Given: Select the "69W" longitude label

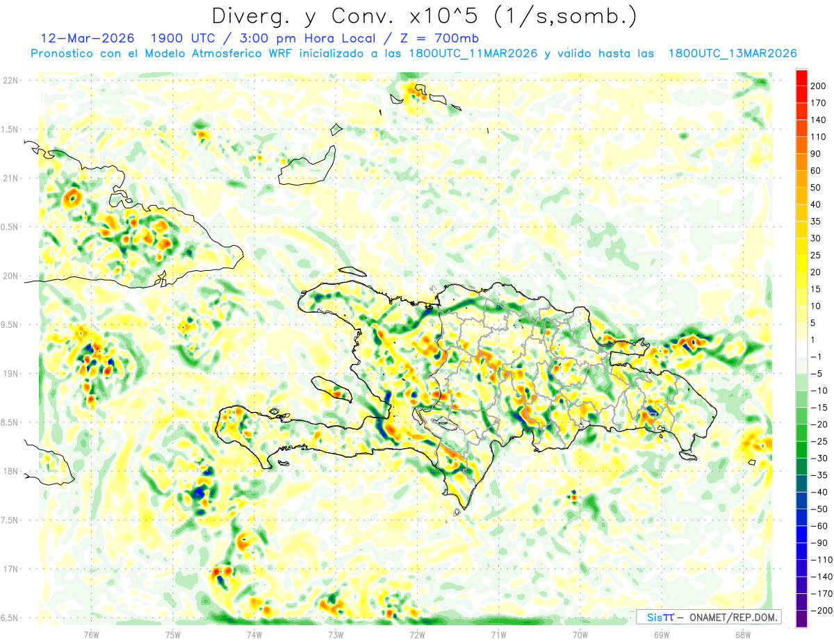Looking at the screenshot, I should tap(662, 634).
